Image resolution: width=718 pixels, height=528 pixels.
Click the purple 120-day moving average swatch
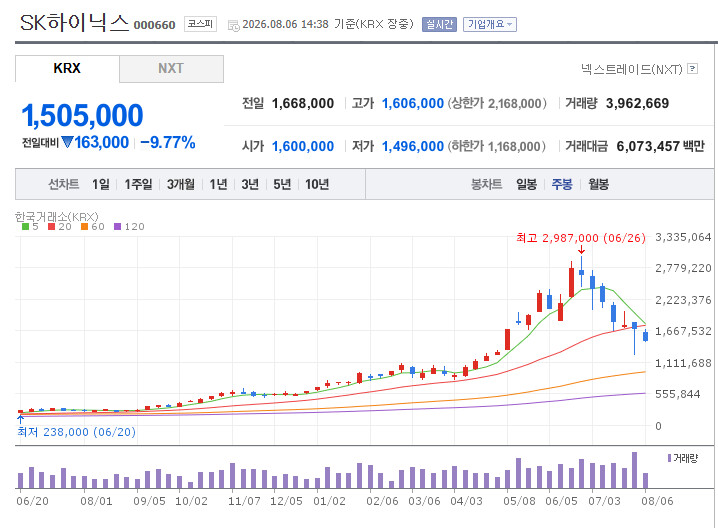[117, 226]
